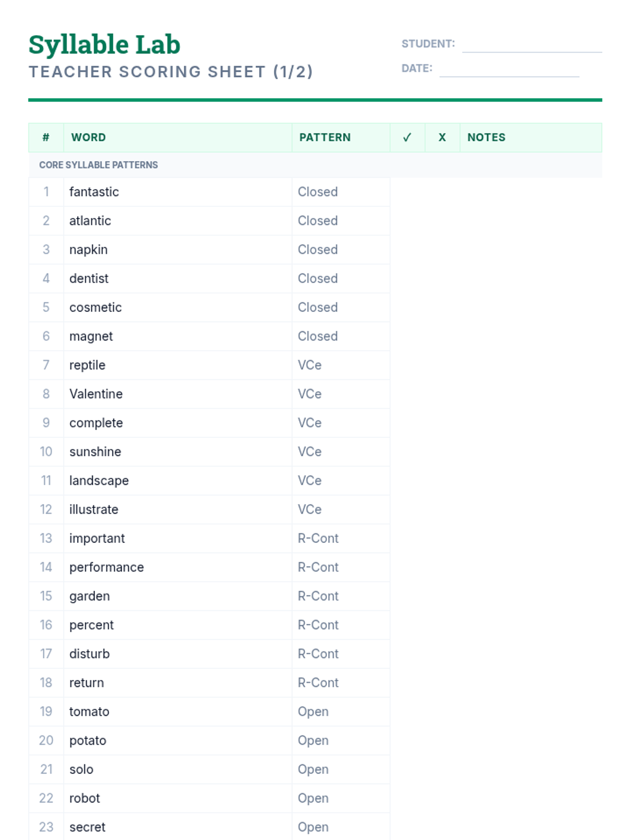Click the word tomato
Screen dimensions: 630x840
click(89, 712)
